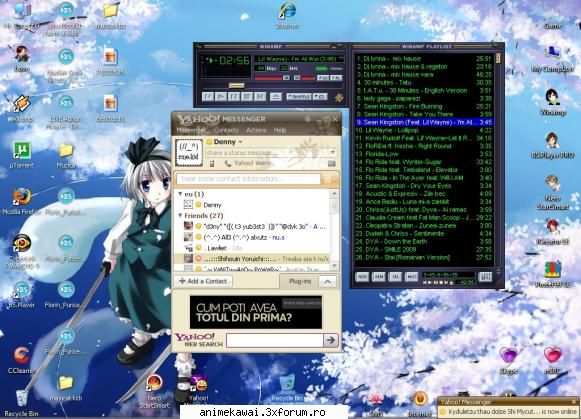581x419 pixels.
Task: Click the Winamp volume slider
Action: click(272, 78)
